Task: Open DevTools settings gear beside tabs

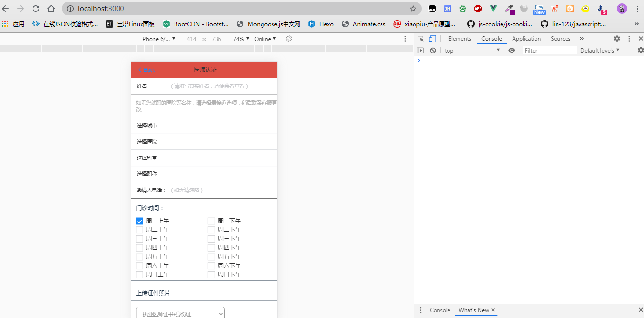Action: click(617, 39)
